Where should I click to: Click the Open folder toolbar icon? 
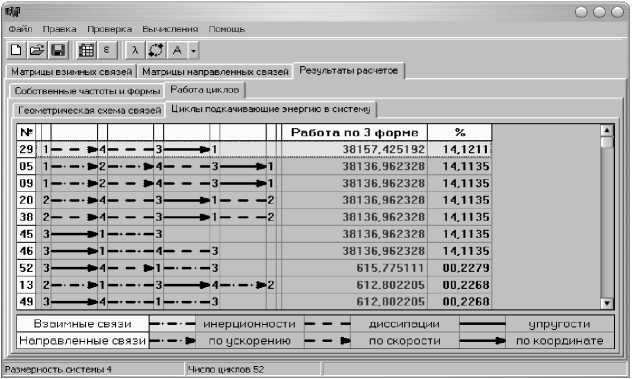click(x=37, y=50)
